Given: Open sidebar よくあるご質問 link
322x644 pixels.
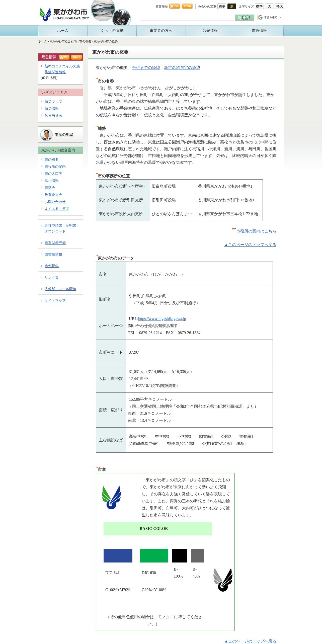Looking at the screenshot, I should (x=57, y=209).
